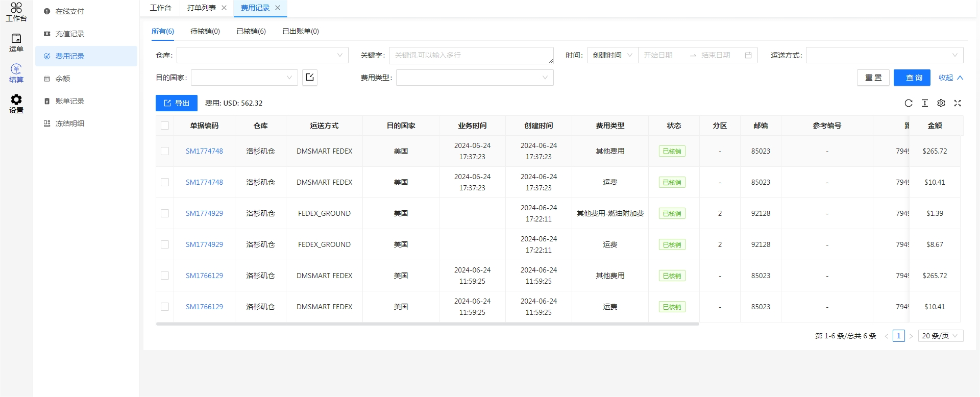The width and height of the screenshot is (980, 397).
Task: Click the horizontal scrollbar under the table
Action: (x=427, y=324)
